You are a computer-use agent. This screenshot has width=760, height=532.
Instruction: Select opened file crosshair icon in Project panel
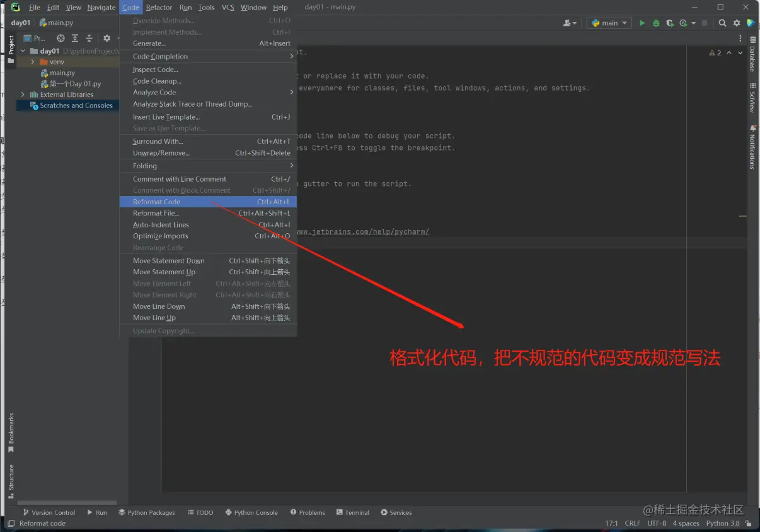(61, 38)
